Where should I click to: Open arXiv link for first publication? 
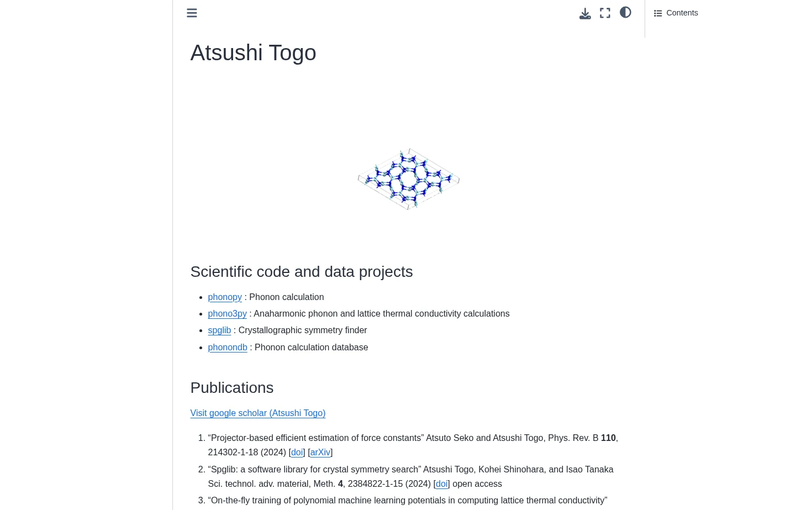[x=320, y=452]
